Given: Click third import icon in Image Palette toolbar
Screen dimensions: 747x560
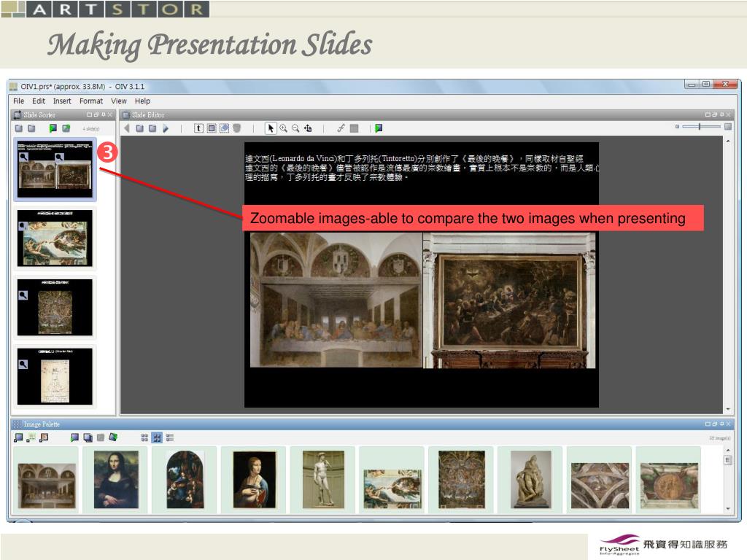Looking at the screenshot, I should (x=44, y=437).
